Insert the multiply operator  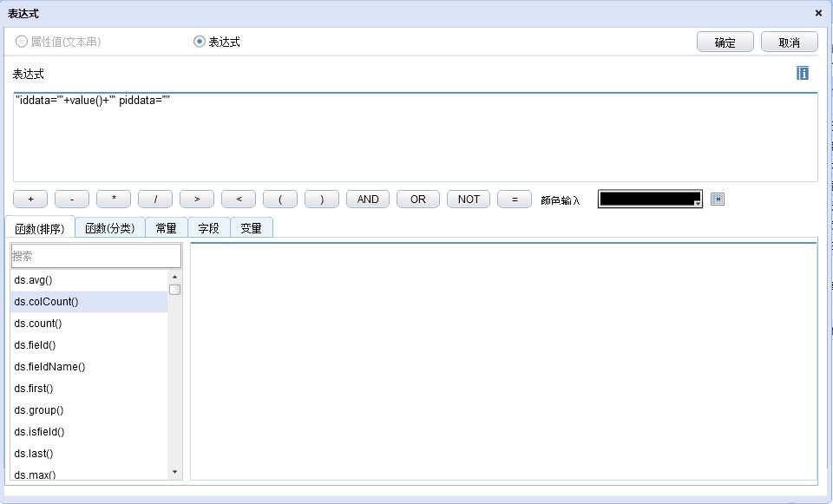pyautogui.click(x=114, y=200)
